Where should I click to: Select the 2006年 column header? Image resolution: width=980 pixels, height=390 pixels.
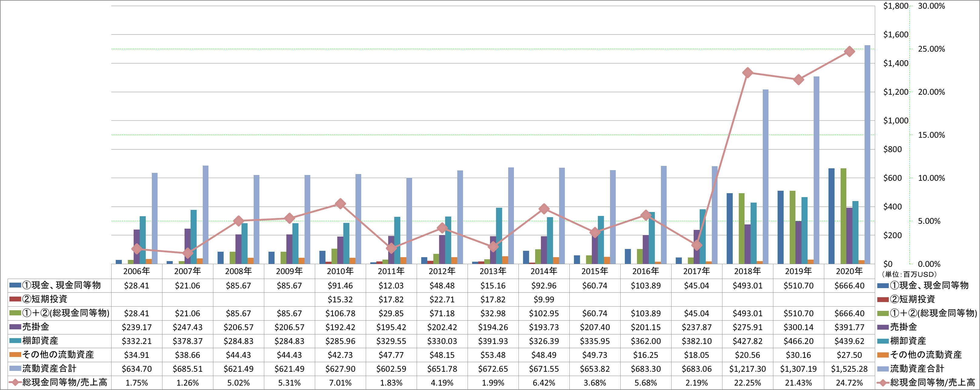[x=137, y=271]
